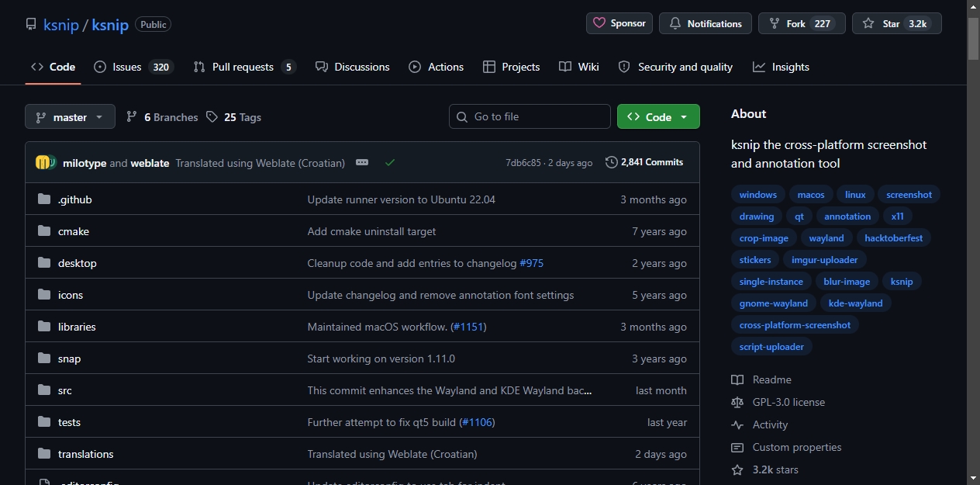Open the Notifications bell button

click(706, 23)
